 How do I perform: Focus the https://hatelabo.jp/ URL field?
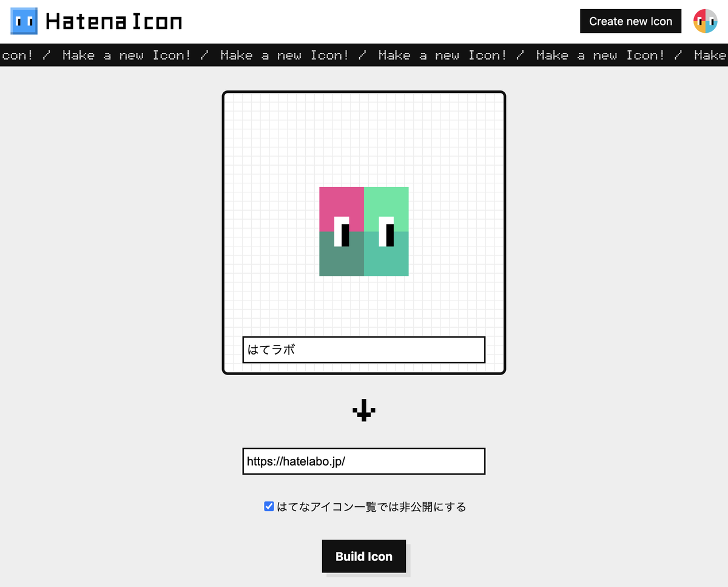pyautogui.click(x=364, y=461)
